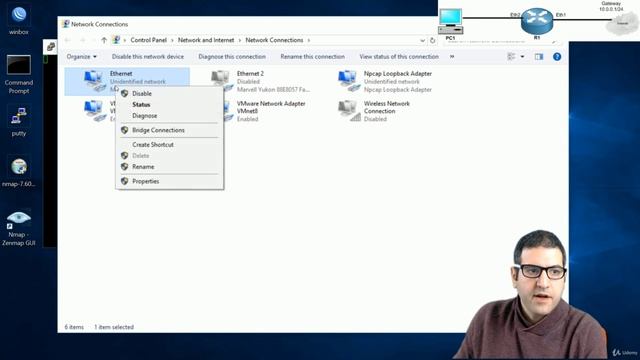
Task: Expand chevron after Network and Internet
Action: point(240,40)
